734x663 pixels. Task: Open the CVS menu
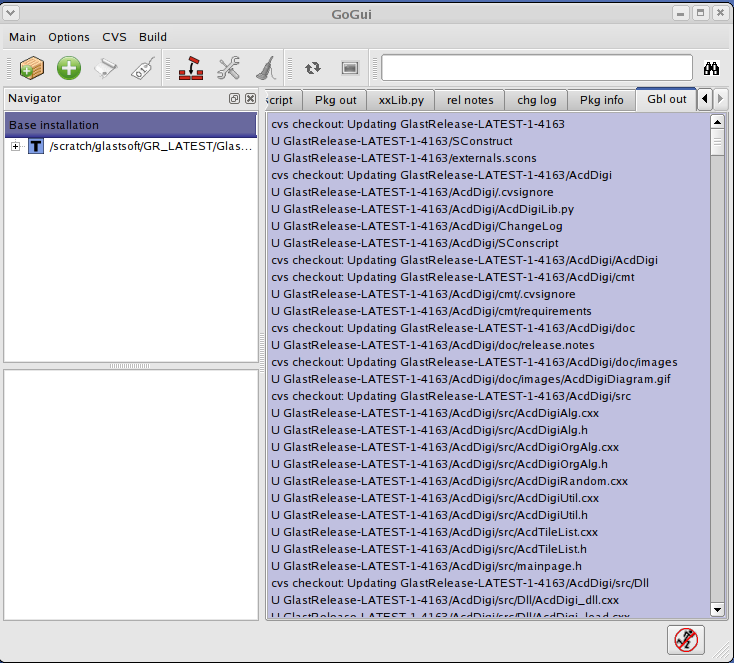point(114,37)
